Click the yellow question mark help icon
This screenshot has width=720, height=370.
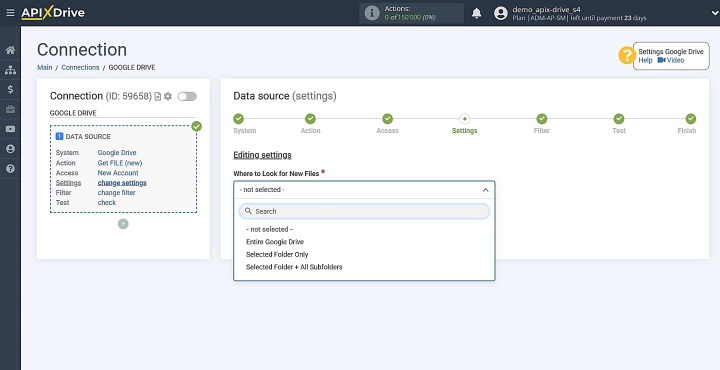626,56
